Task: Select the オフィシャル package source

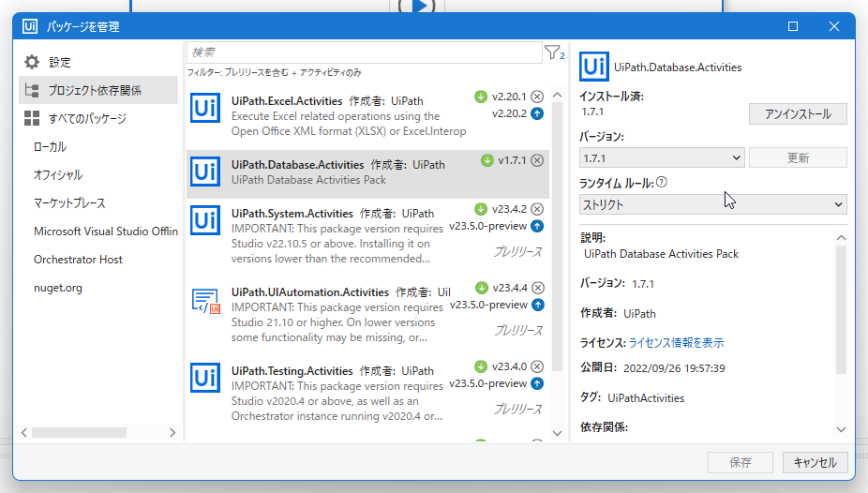Action: [58, 175]
